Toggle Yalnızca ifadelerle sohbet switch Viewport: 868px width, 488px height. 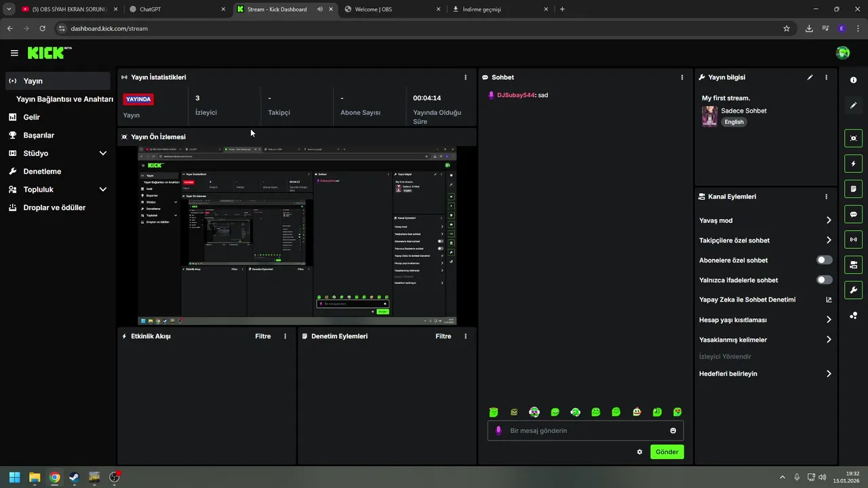[x=825, y=280]
